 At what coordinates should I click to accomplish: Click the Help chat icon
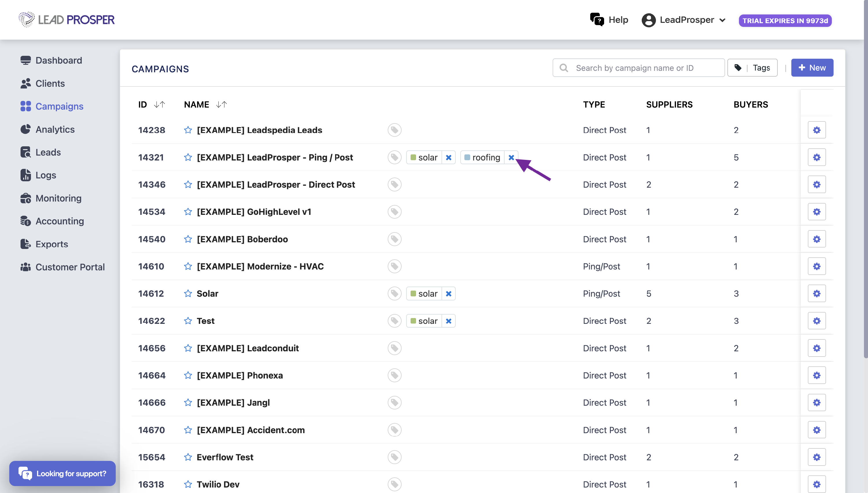[597, 20]
